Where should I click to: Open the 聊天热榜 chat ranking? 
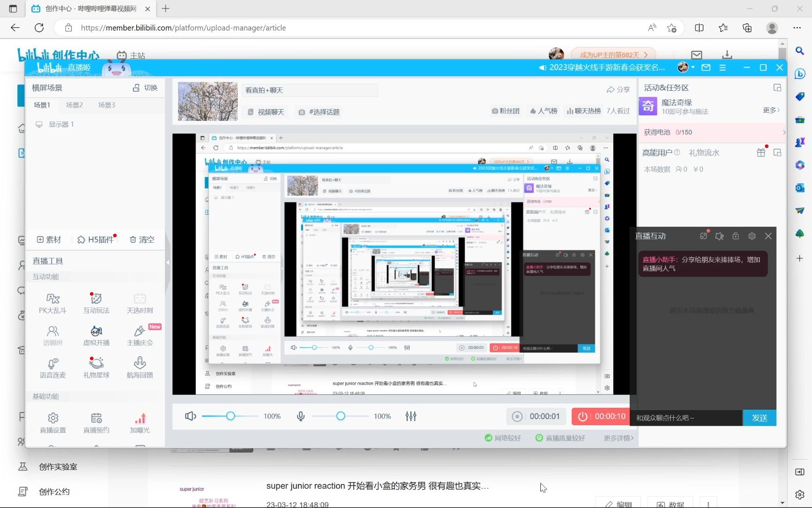click(584, 111)
